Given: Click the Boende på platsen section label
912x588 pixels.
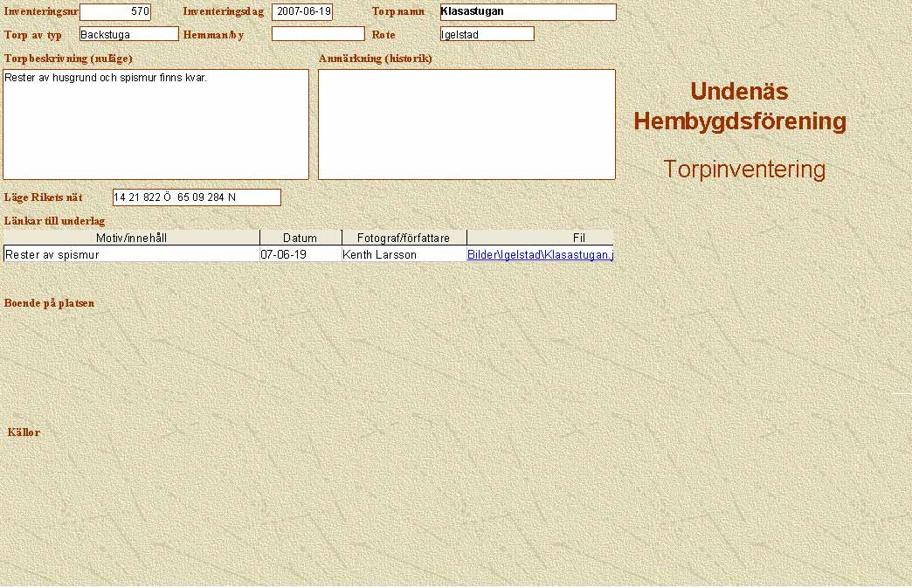Looking at the screenshot, I should (x=50, y=303).
